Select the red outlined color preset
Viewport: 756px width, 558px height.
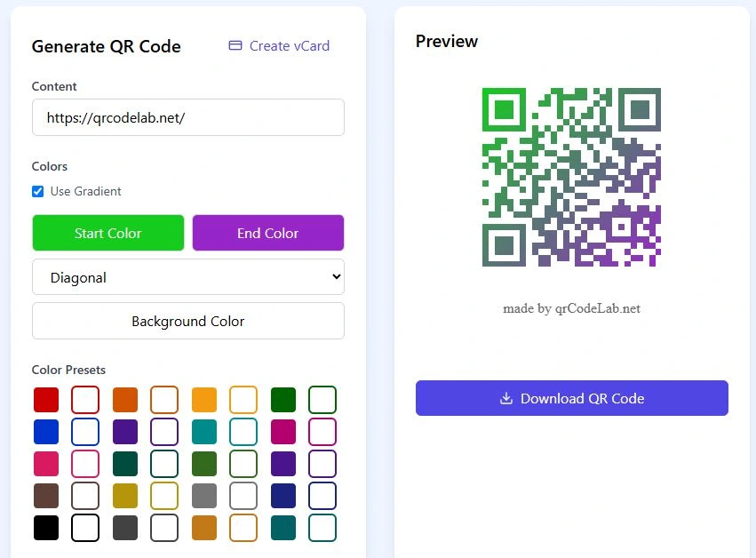coord(85,400)
